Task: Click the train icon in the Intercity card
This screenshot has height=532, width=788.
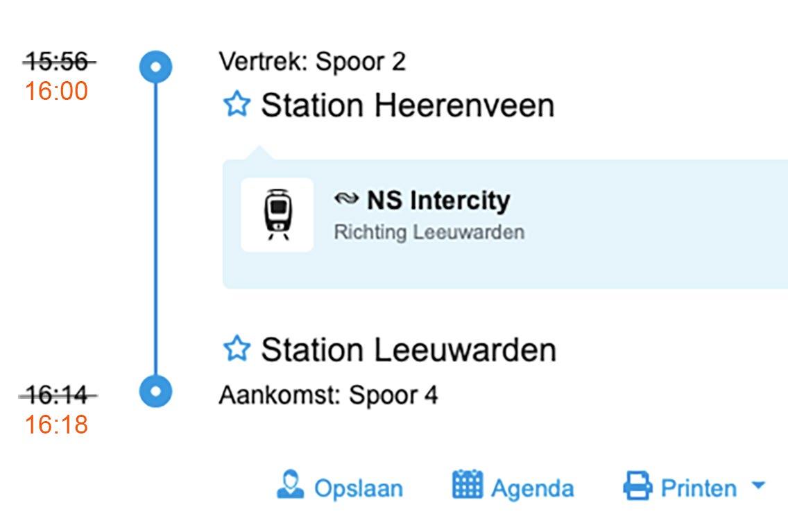Action: tap(277, 214)
